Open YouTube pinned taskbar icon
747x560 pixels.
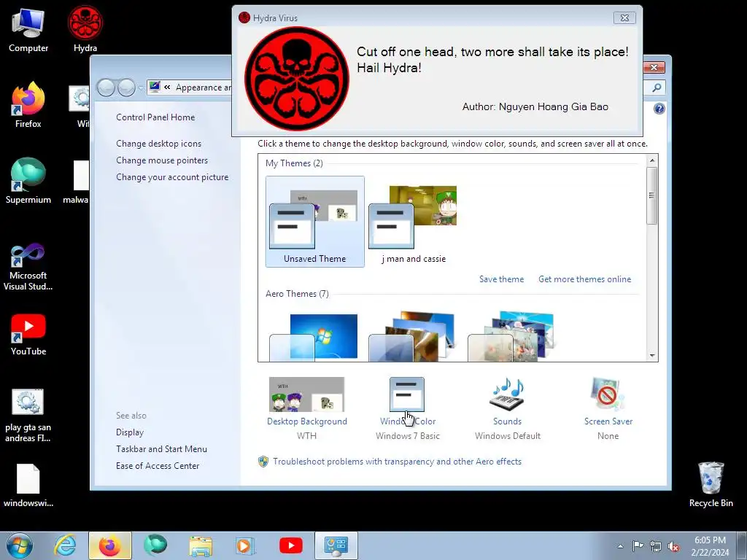290,545
